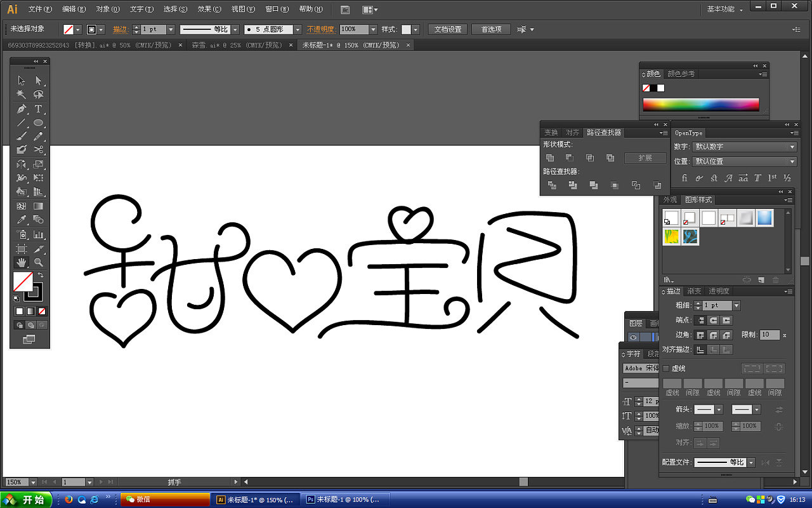
Task: Switch to the 透明度 panel tab
Action: pos(719,291)
